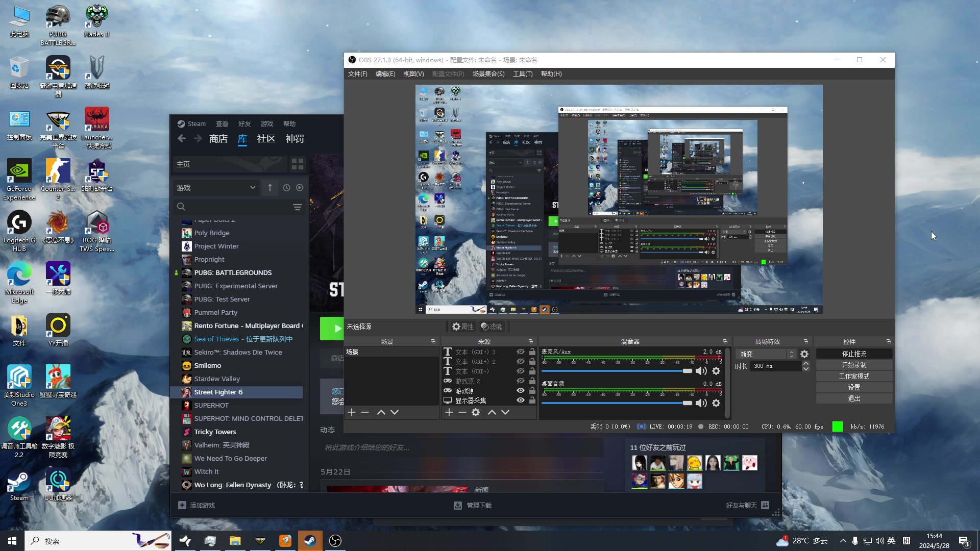Click 开始录制 to start recording
The image size is (980, 551).
click(854, 365)
